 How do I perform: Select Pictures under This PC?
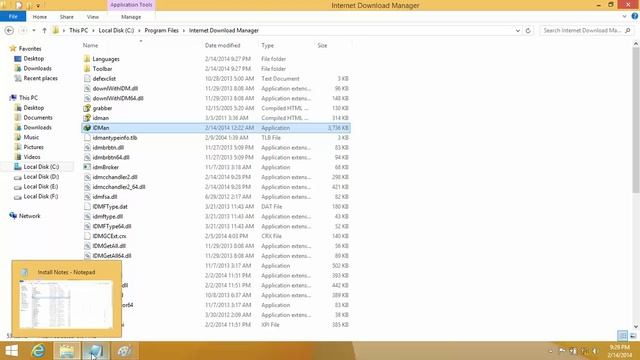click(33, 147)
